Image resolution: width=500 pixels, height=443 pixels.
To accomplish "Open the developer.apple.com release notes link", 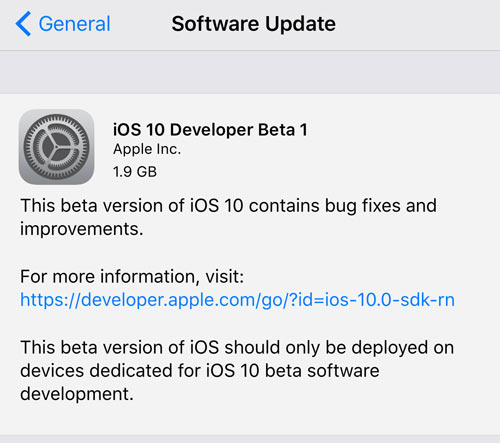I will (237, 299).
